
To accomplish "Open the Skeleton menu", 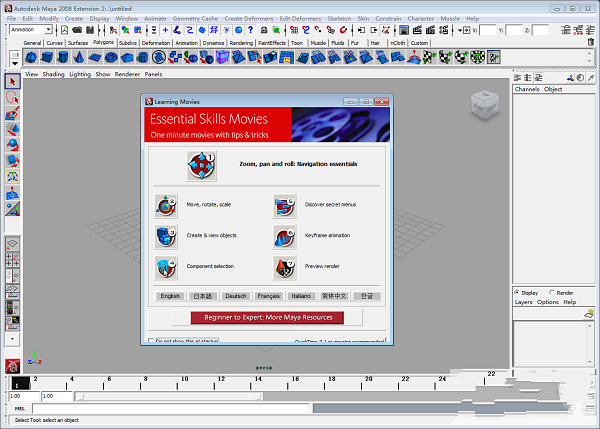I will [x=339, y=18].
